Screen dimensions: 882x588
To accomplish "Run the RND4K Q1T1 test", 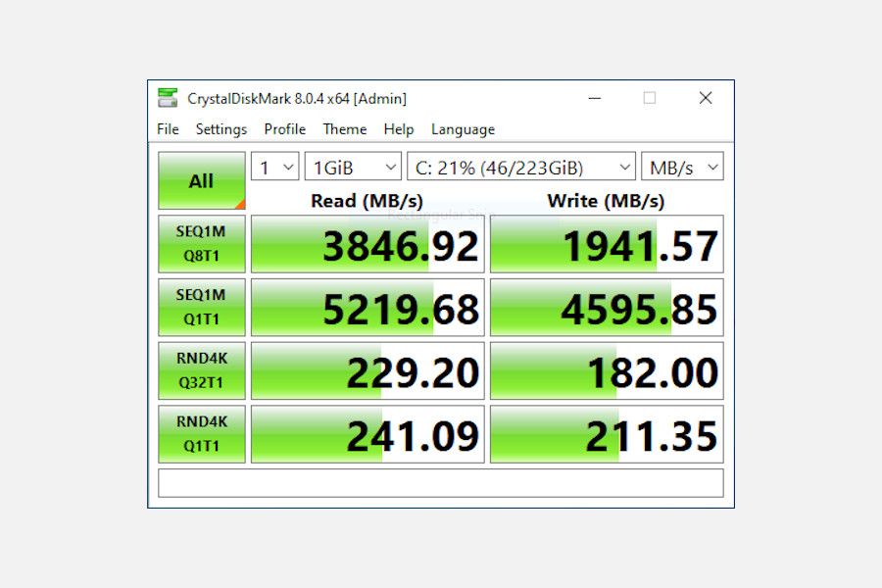I will click(201, 433).
